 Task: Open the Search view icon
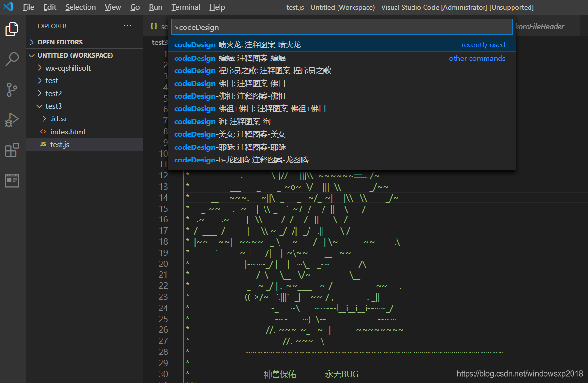pos(12,59)
